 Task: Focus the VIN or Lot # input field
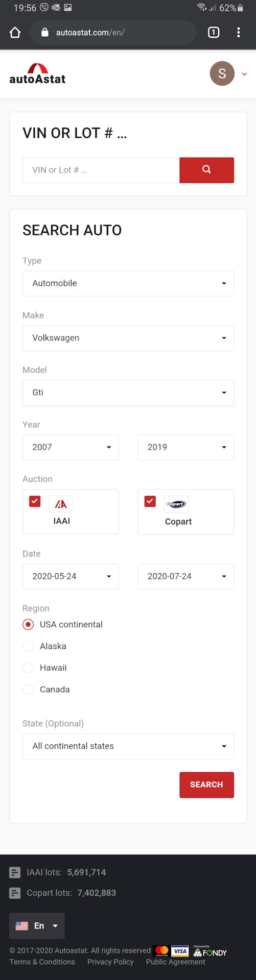pyautogui.click(x=101, y=170)
